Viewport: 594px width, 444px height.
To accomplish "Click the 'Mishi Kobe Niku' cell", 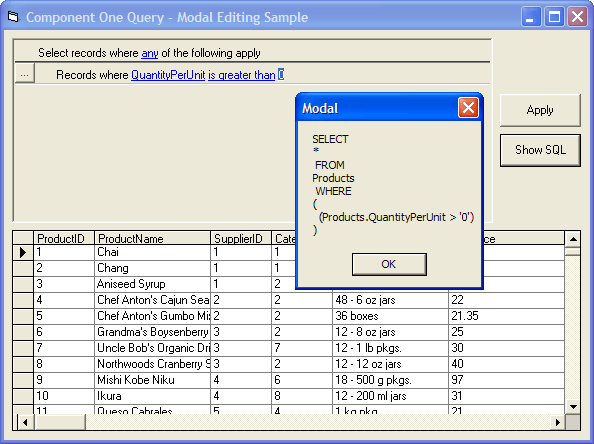I will point(152,380).
